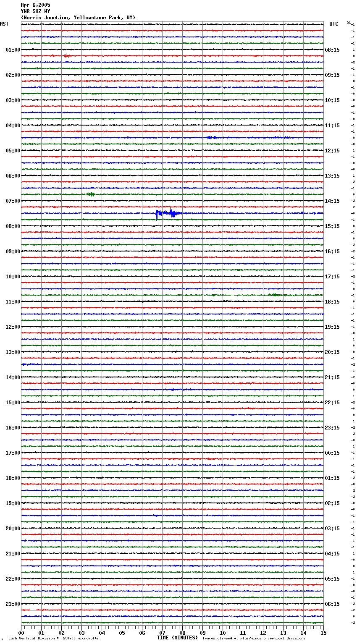Click the 'DC' column header
Viewport: 357px width, 644px height.
click(x=349, y=23)
